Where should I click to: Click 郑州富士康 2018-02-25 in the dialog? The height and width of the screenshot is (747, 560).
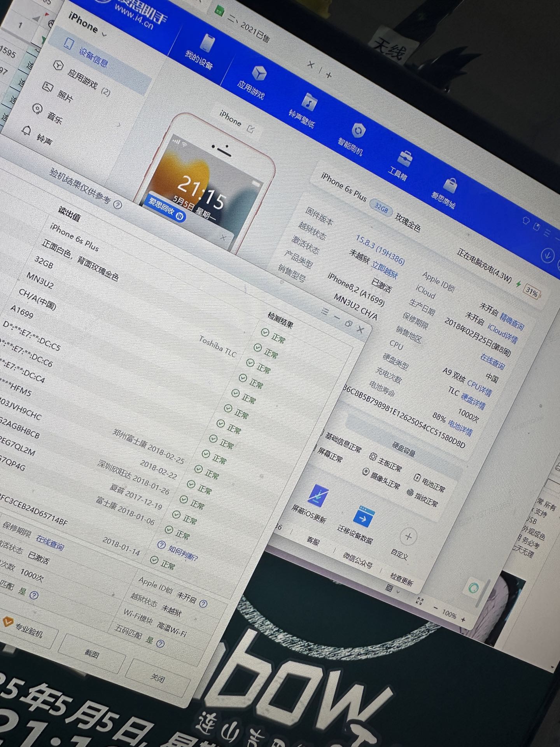[149, 446]
